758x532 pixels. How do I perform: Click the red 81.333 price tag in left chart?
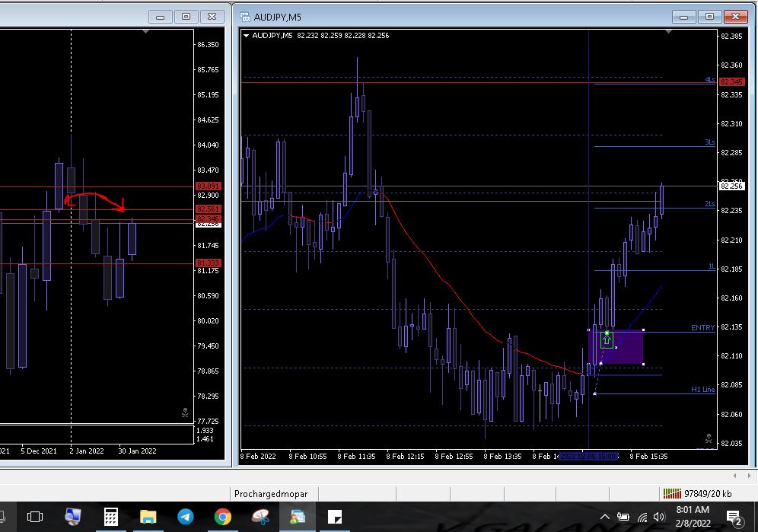pyautogui.click(x=208, y=263)
